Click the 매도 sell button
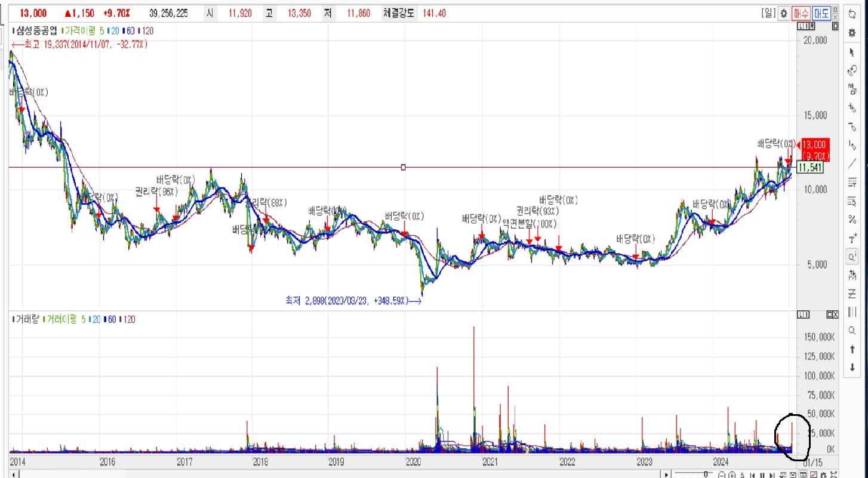The height and width of the screenshot is (478, 868). coord(820,14)
